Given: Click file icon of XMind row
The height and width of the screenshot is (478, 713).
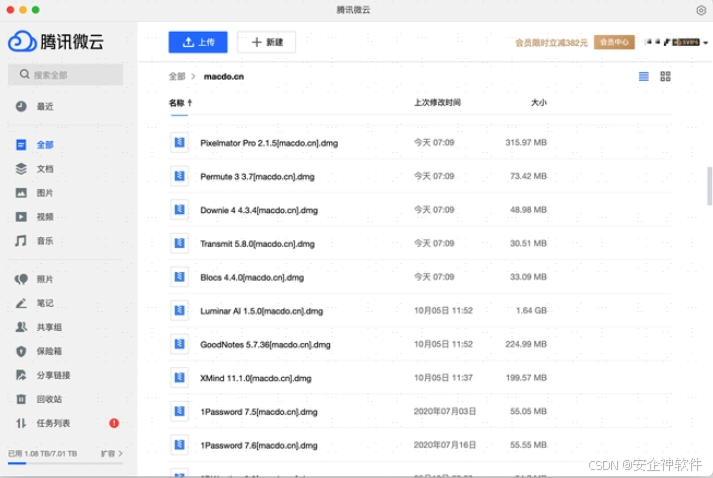Looking at the screenshot, I should point(180,377).
